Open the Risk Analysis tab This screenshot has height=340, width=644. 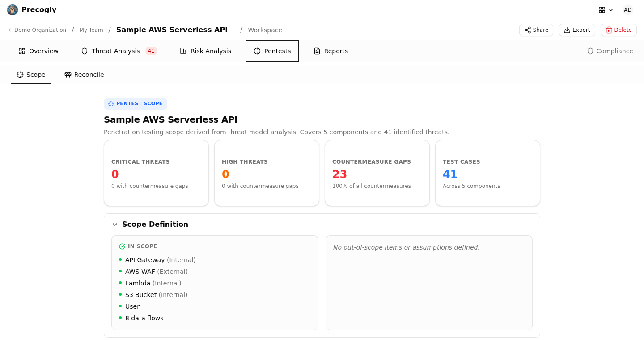(x=205, y=51)
